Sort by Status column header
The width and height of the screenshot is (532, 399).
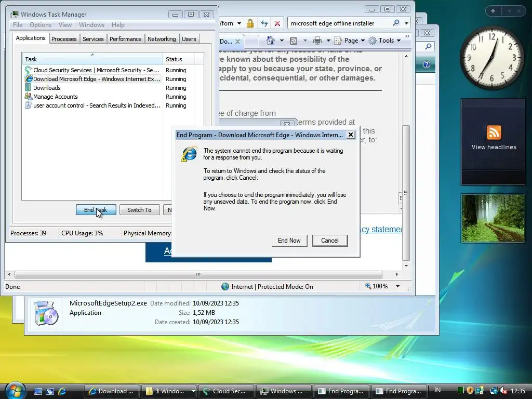click(x=179, y=59)
